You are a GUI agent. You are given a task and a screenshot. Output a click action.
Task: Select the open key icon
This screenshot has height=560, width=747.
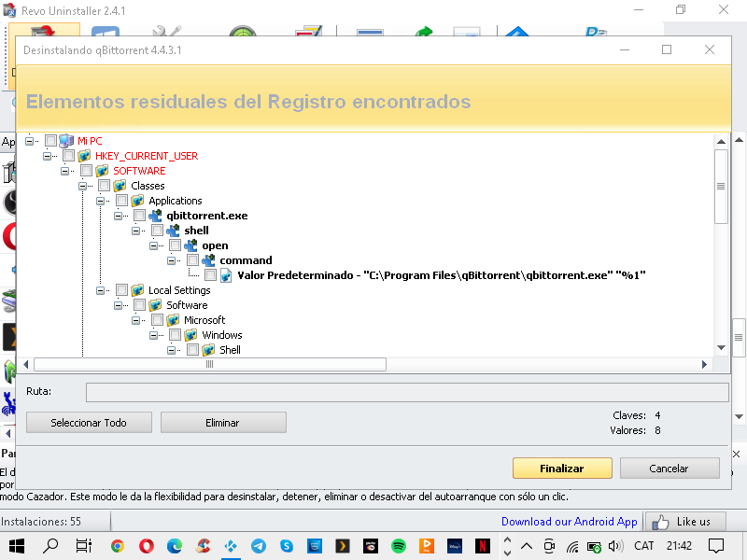(x=190, y=245)
